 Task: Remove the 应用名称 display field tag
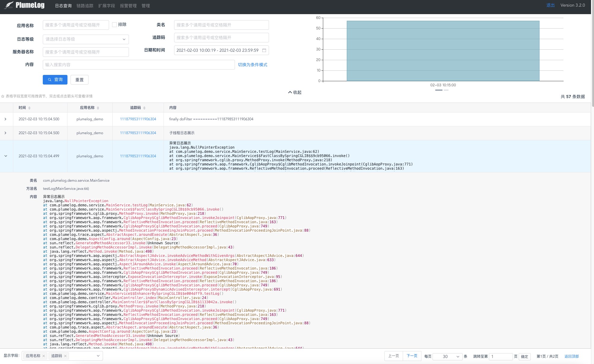point(44,356)
